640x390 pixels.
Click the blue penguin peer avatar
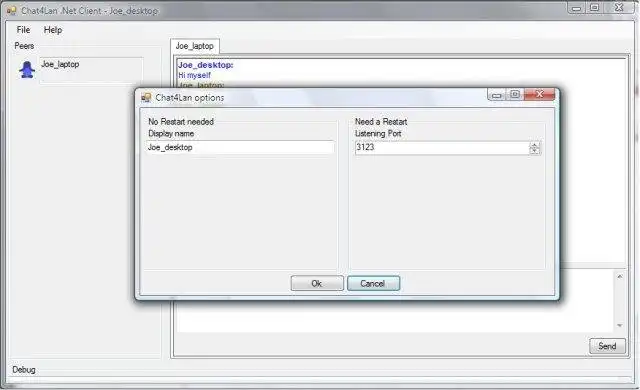tap(27, 70)
